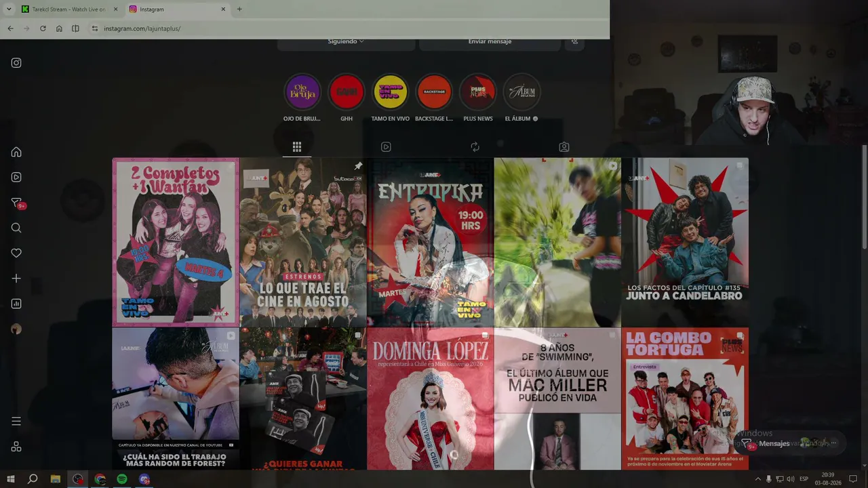
Task: Open a new browser tab
Action: coord(239,9)
